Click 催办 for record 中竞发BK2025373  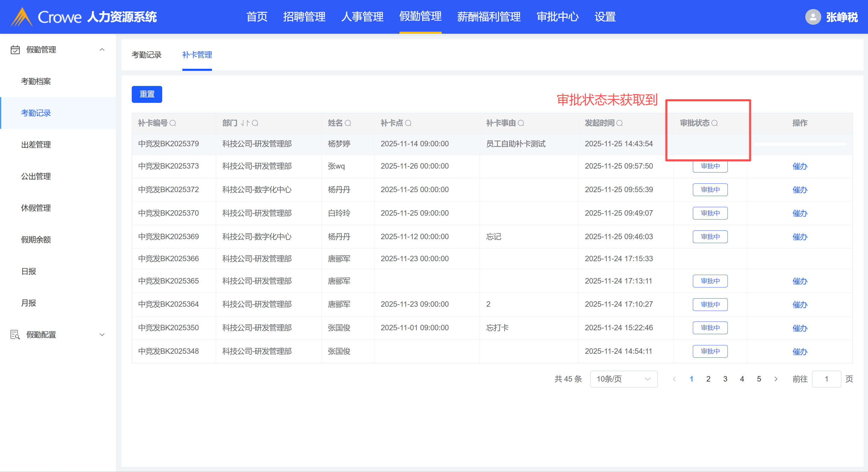point(800,166)
